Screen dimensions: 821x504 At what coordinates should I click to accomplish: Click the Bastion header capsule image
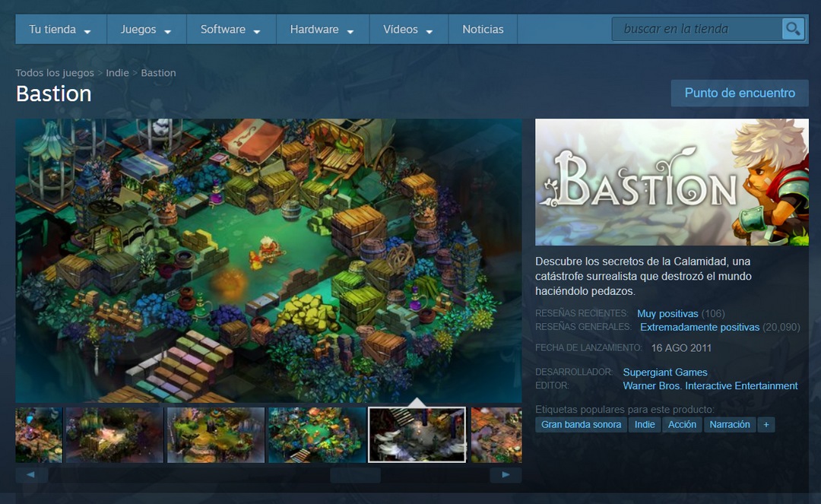point(672,182)
